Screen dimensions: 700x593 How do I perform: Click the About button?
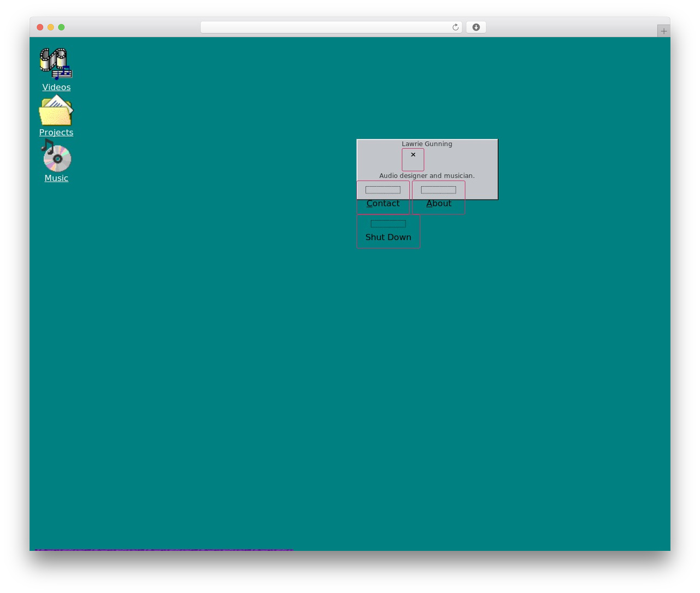439,197
